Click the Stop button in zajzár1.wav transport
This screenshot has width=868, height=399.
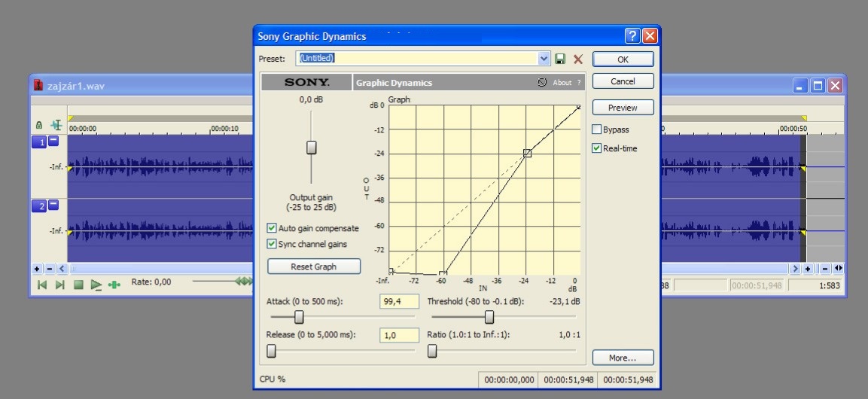pos(78,285)
